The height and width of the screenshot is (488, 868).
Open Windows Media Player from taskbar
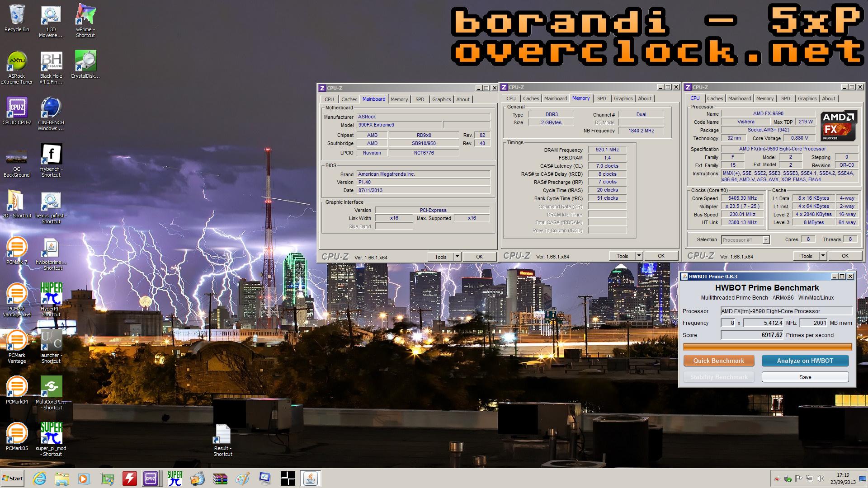click(x=84, y=479)
